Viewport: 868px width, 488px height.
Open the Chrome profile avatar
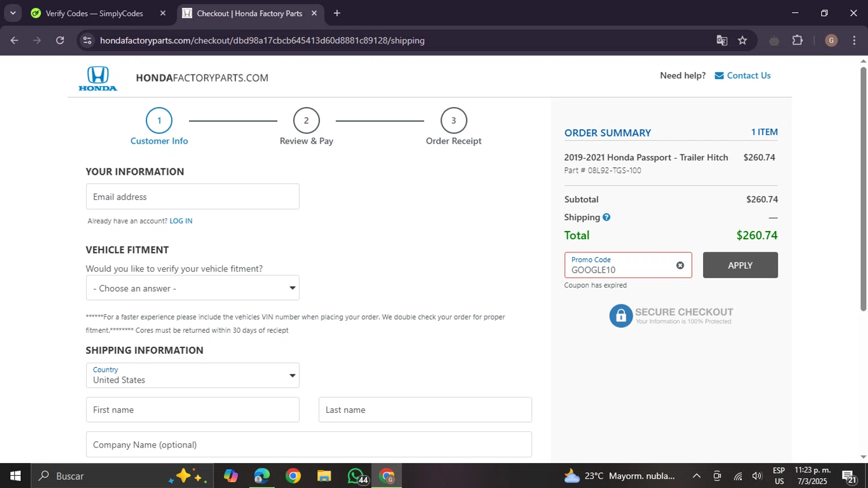click(x=832, y=41)
